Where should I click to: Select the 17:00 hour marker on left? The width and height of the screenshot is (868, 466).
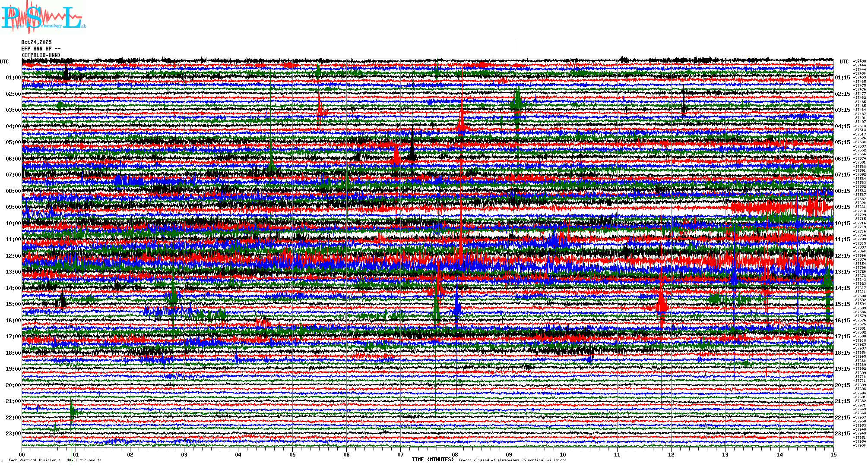(13, 337)
